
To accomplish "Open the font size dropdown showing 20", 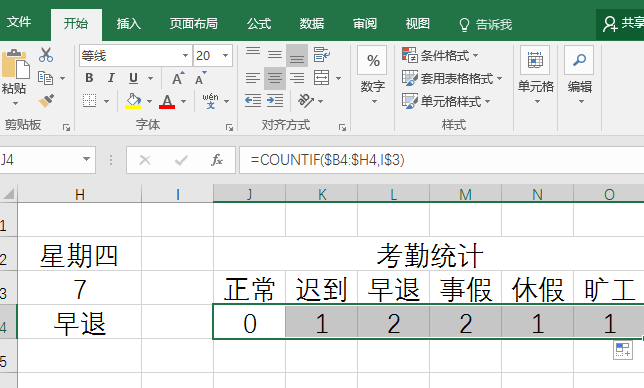I will [225, 55].
